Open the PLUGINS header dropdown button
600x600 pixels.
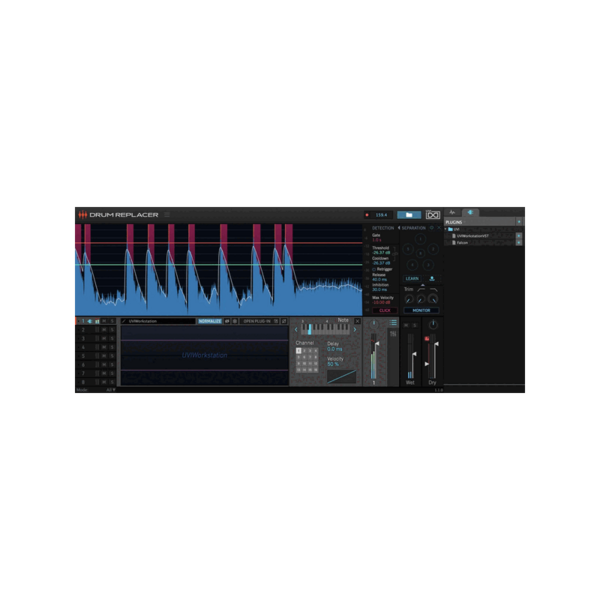point(519,222)
